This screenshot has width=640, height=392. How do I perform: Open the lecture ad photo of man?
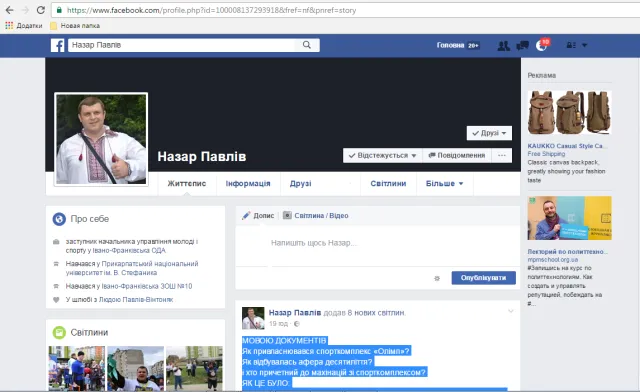(x=569, y=218)
